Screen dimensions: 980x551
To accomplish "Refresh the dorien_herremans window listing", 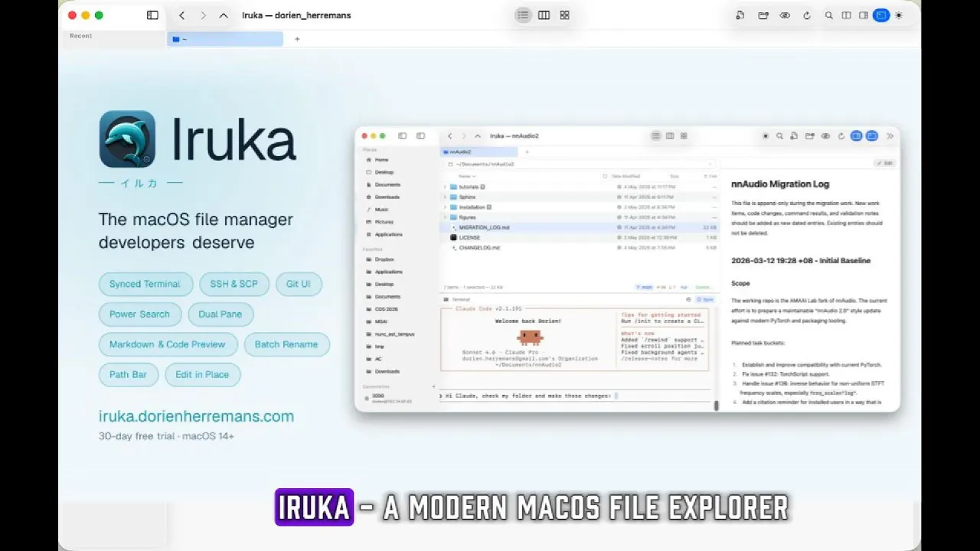I will [807, 15].
